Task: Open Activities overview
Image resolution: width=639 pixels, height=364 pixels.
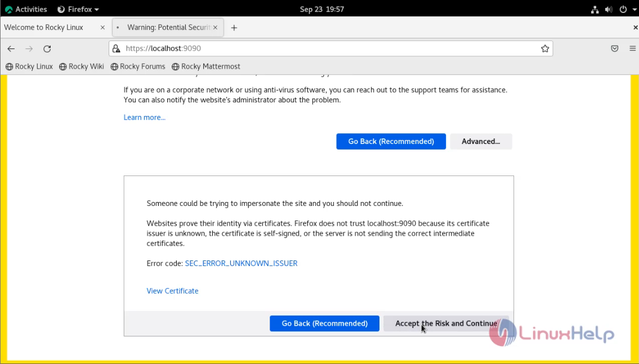Action: point(26,10)
